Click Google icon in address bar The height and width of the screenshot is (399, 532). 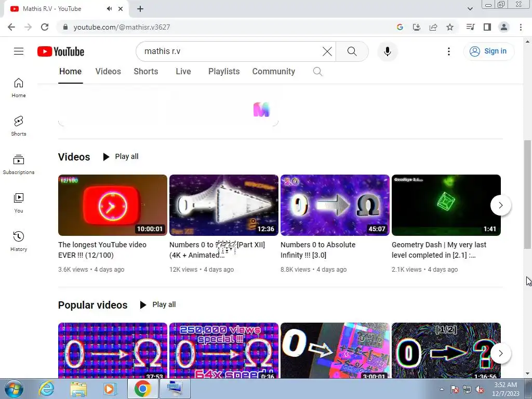400,27
